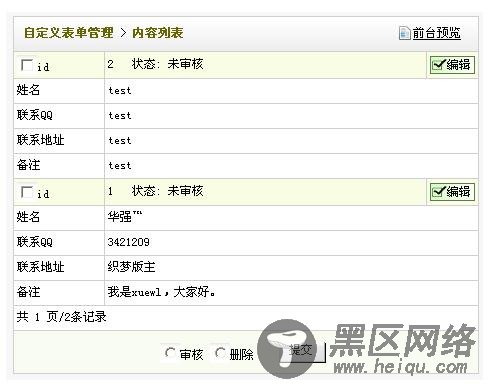
Task: Click the 华强™ name value
Action: [125, 217]
